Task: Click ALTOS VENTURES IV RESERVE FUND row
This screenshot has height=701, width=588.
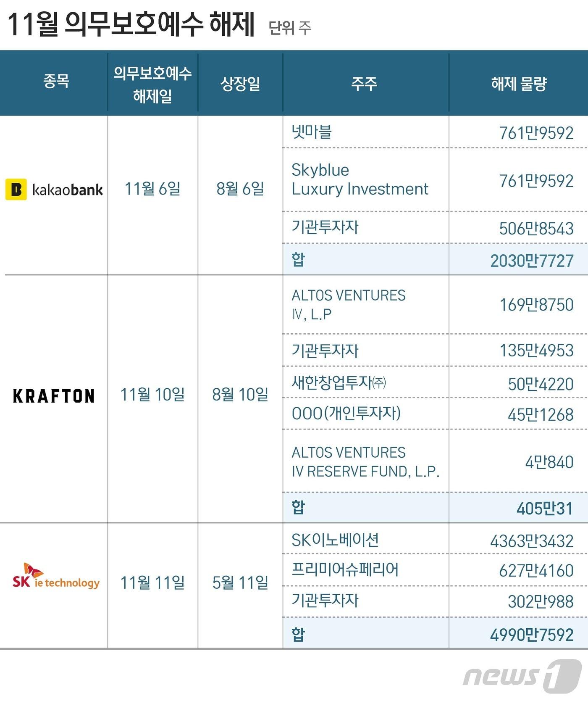Action: coord(365,462)
